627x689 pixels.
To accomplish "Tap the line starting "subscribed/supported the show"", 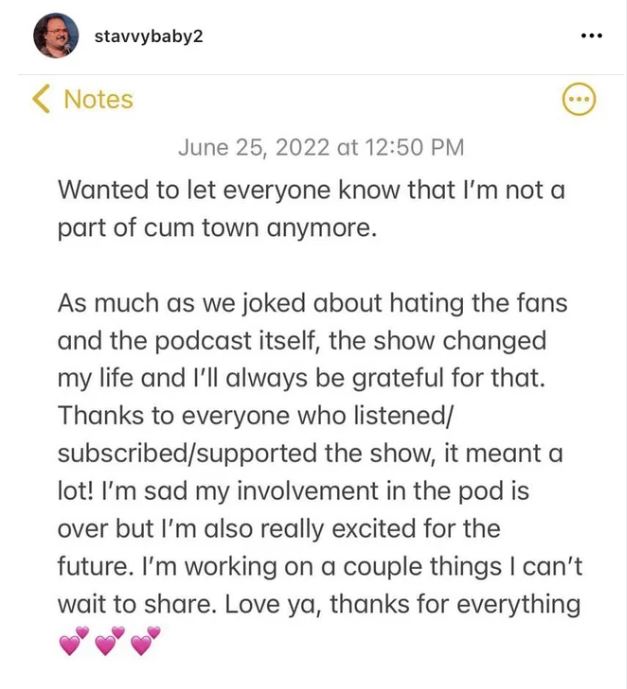I will [x=310, y=453].
